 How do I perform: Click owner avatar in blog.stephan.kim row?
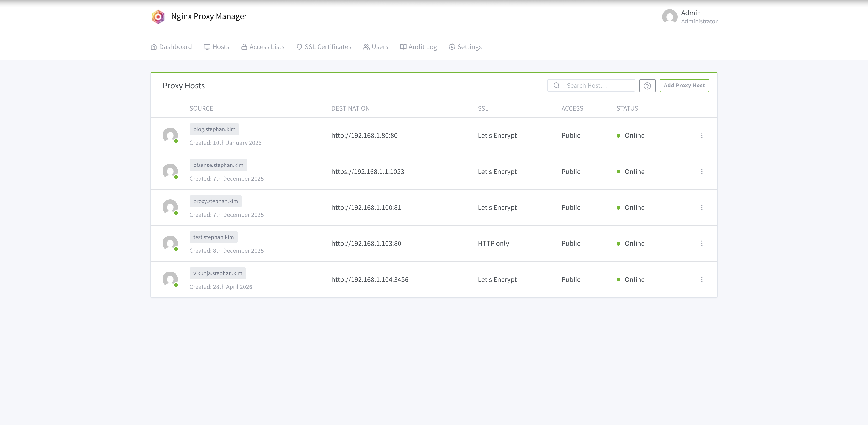click(170, 135)
